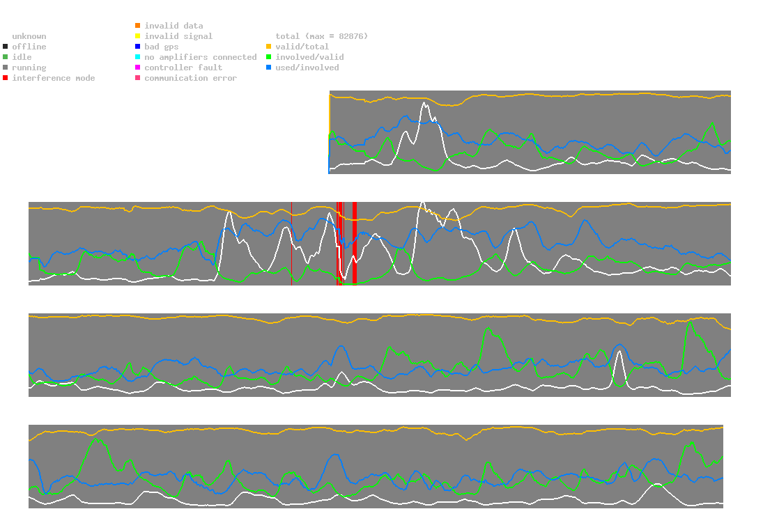
Task: Click the 'invalid data' legend label
Action: (x=174, y=25)
